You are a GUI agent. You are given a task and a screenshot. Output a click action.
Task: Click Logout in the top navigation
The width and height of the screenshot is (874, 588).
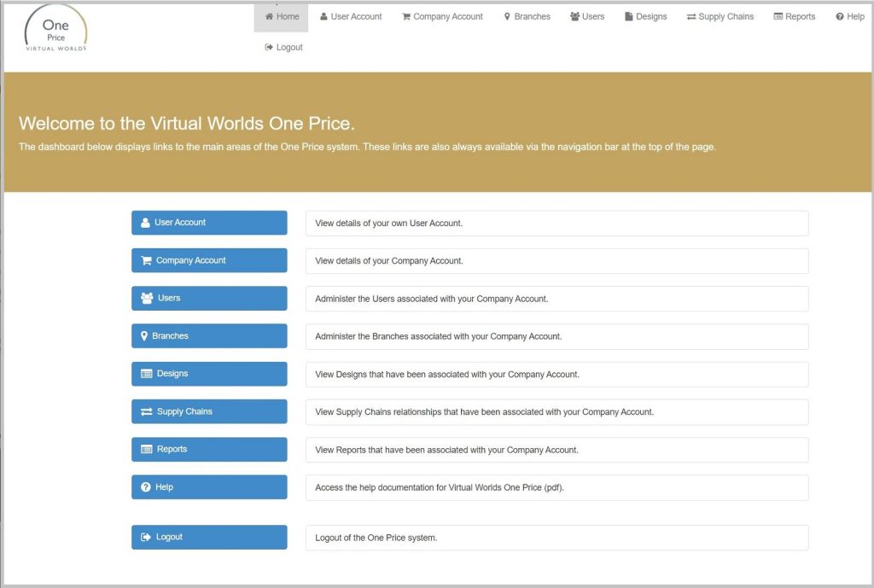tap(283, 48)
